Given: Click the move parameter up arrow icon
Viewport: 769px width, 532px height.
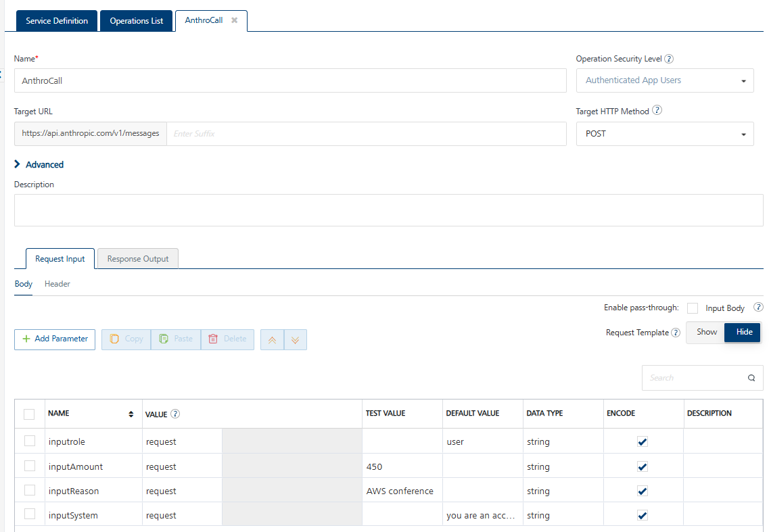Looking at the screenshot, I should [273, 339].
